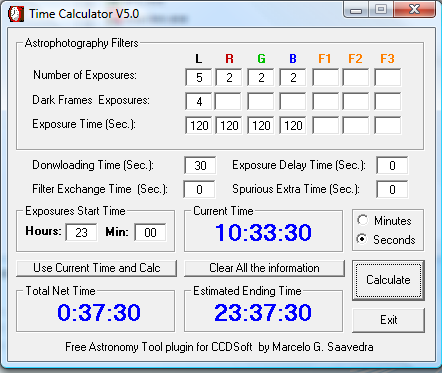
Task: Click the B Number of Exposures field
Action: coord(293,77)
